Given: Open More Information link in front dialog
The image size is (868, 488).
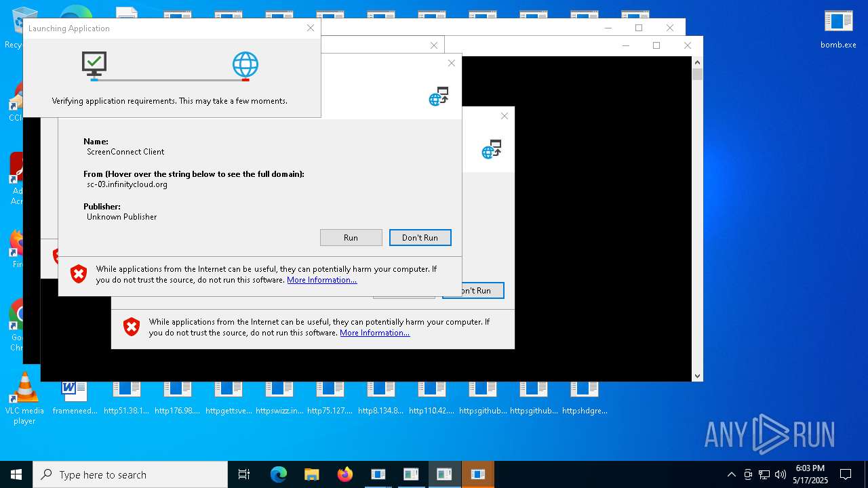Looking at the screenshot, I should coord(321,280).
